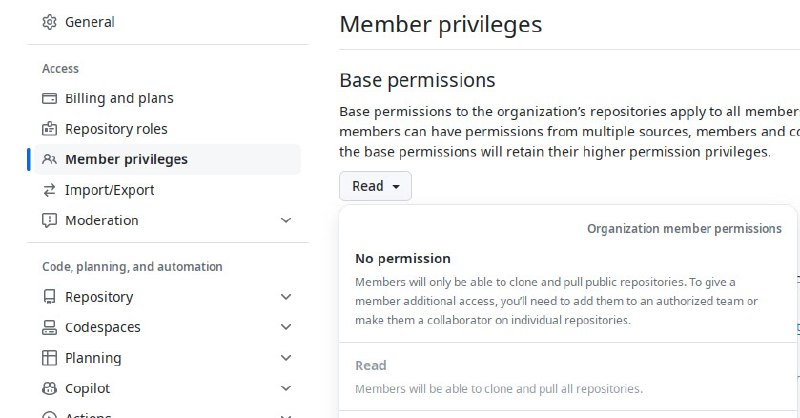The height and width of the screenshot is (418, 800).
Task: Click the Planning table icon
Action: 49,358
